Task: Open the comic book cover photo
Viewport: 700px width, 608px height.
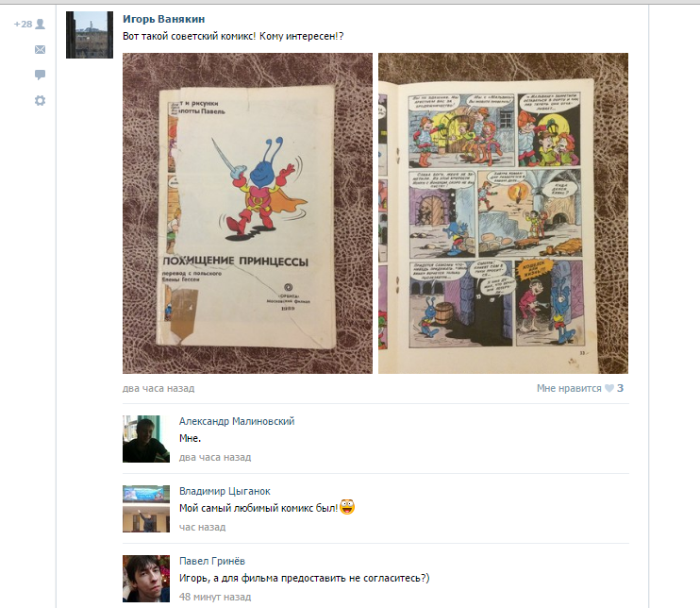Action: 247,213
